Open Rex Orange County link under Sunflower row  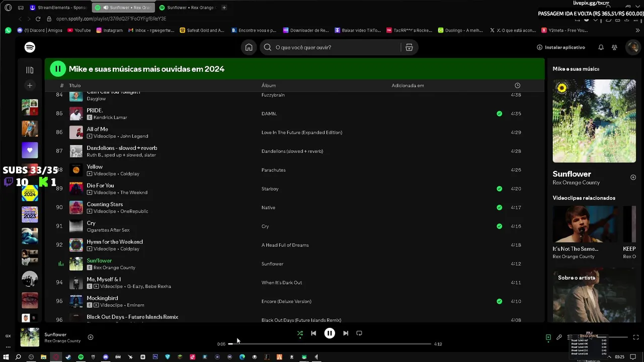point(114,267)
